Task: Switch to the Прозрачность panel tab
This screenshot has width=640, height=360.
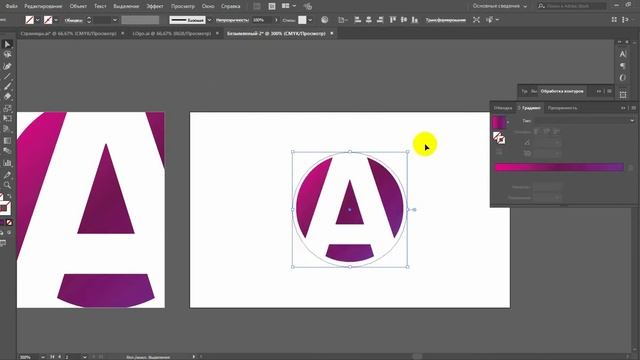Action: pyautogui.click(x=562, y=108)
